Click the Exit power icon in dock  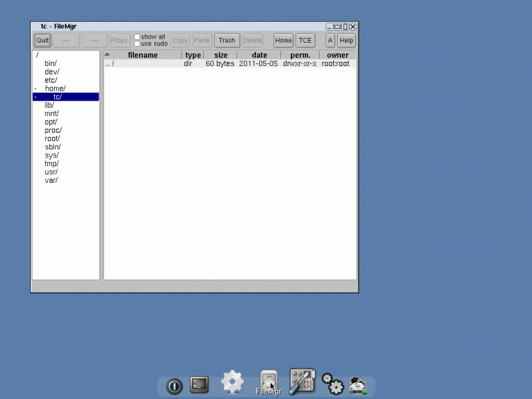tap(174, 386)
